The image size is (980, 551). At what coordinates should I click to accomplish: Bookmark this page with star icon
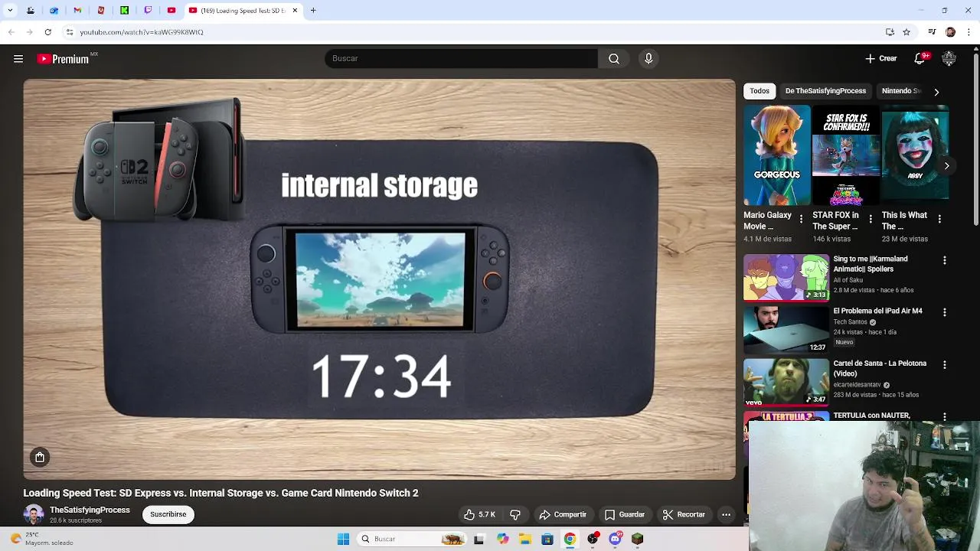[x=906, y=32]
